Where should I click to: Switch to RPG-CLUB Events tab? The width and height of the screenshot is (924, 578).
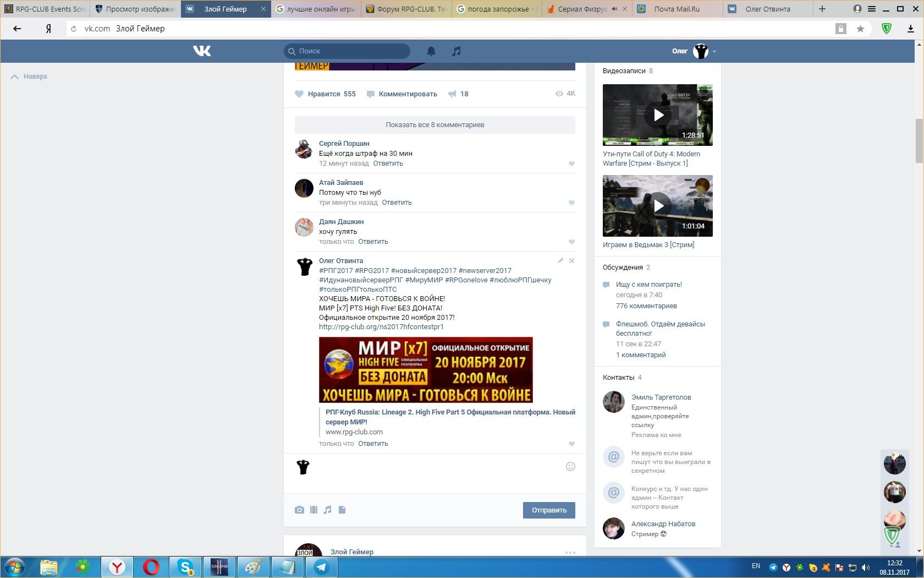(x=45, y=9)
